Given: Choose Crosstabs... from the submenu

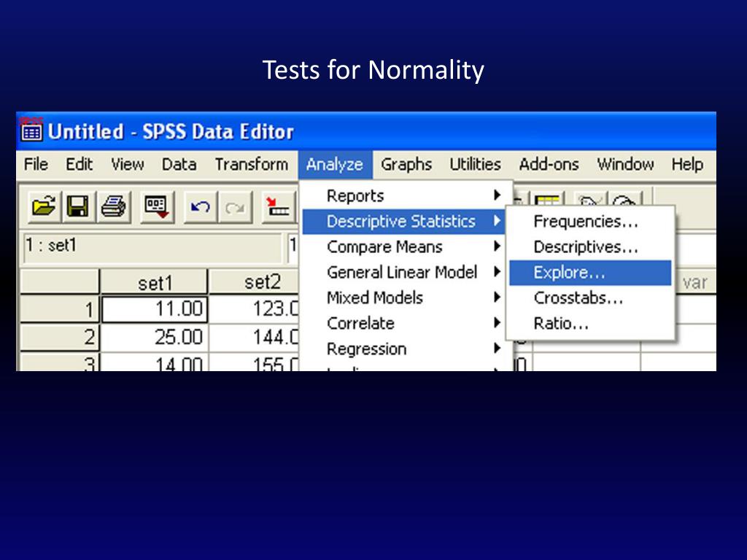Looking at the screenshot, I should (590, 298).
